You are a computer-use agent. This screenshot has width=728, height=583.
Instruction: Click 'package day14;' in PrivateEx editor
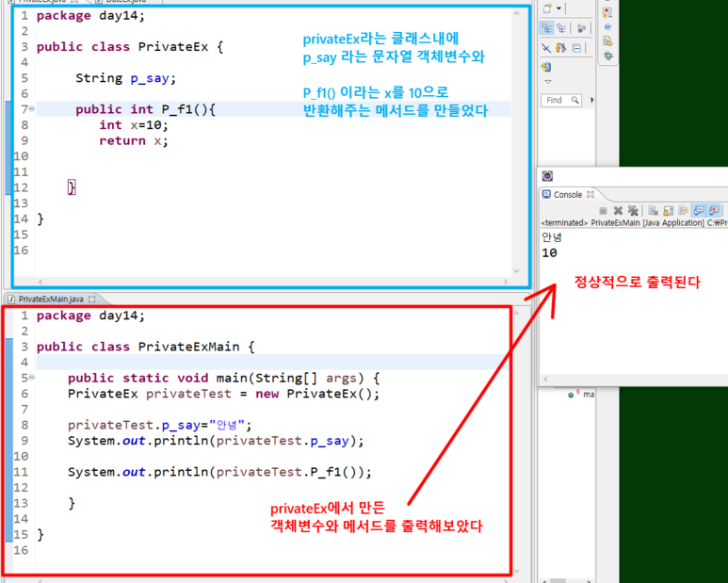90,16
